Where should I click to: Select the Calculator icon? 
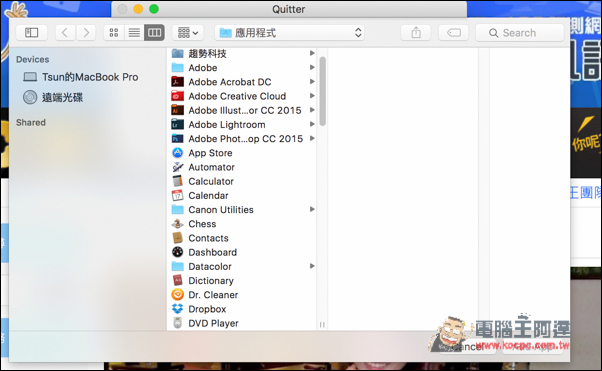pyautogui.click(x=177, y=181)
